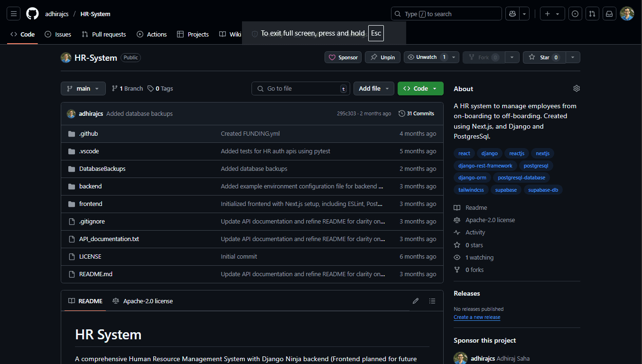Open the README outline list icon
This screenshot has height=364, width=642.
tap(432, 301)
